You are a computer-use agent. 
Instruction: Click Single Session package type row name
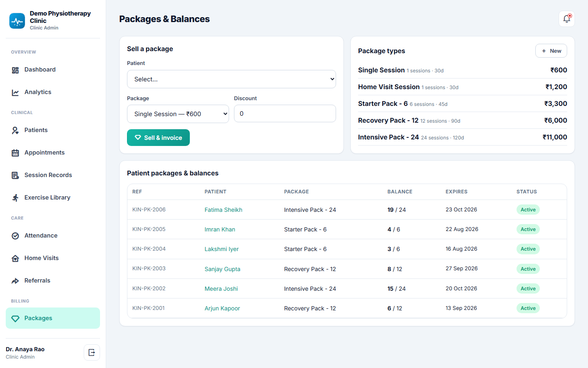tap(381, 70)
